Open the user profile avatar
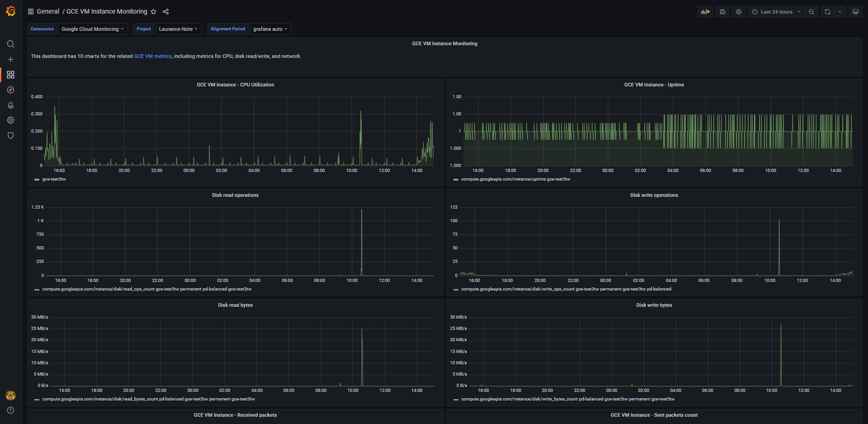Image resolution: width=868 pixels, height=424 pixels. [x=10, y=395]
